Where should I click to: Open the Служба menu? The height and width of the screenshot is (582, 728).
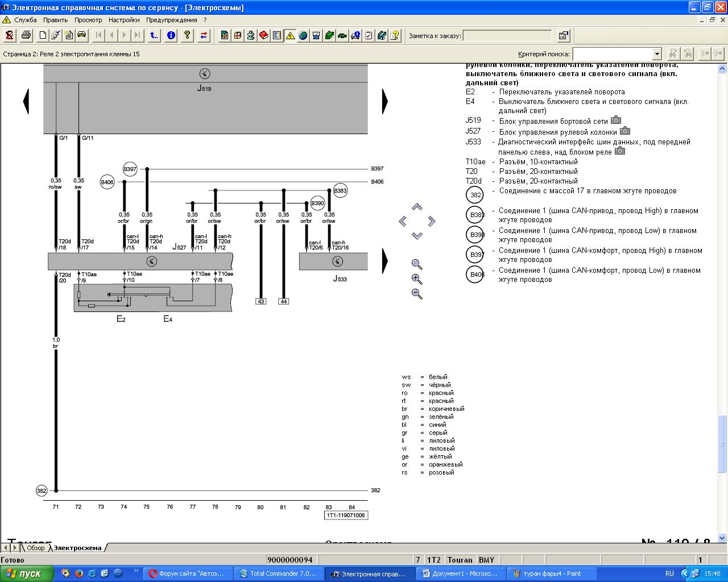coord(26,20)
